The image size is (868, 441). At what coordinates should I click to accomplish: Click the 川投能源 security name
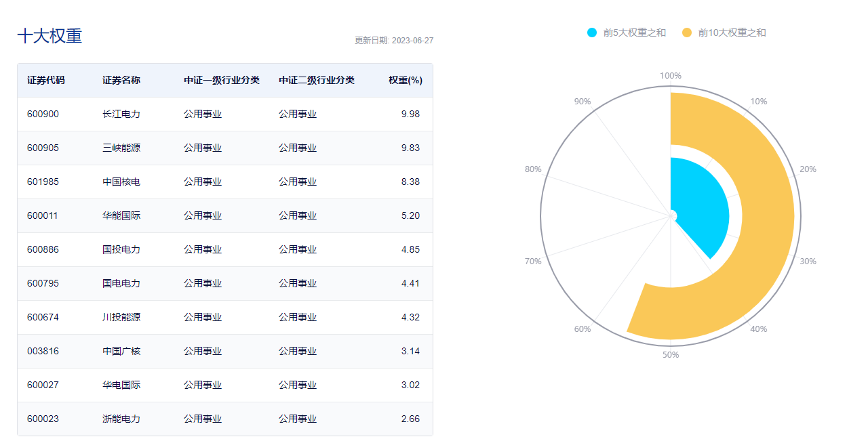[x=121, y=317]
